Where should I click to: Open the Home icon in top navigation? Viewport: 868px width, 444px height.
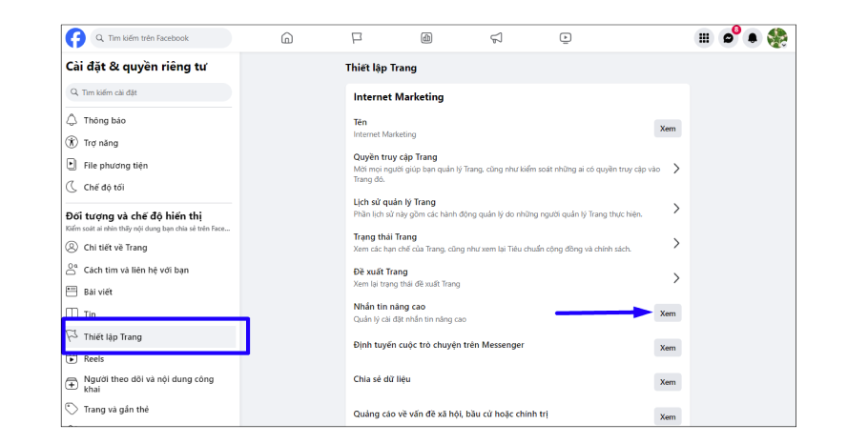pyautogui.click(x=287, y=38)
